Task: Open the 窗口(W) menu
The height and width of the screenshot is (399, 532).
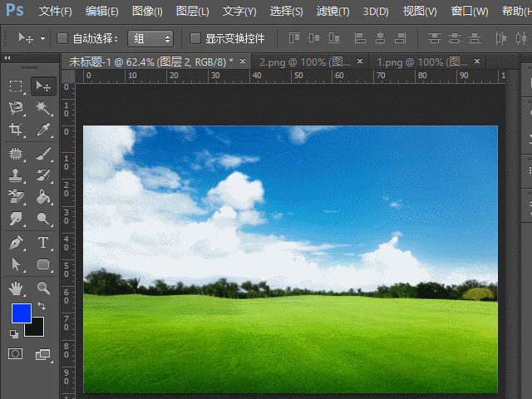Action: click(x=470, y=12)
